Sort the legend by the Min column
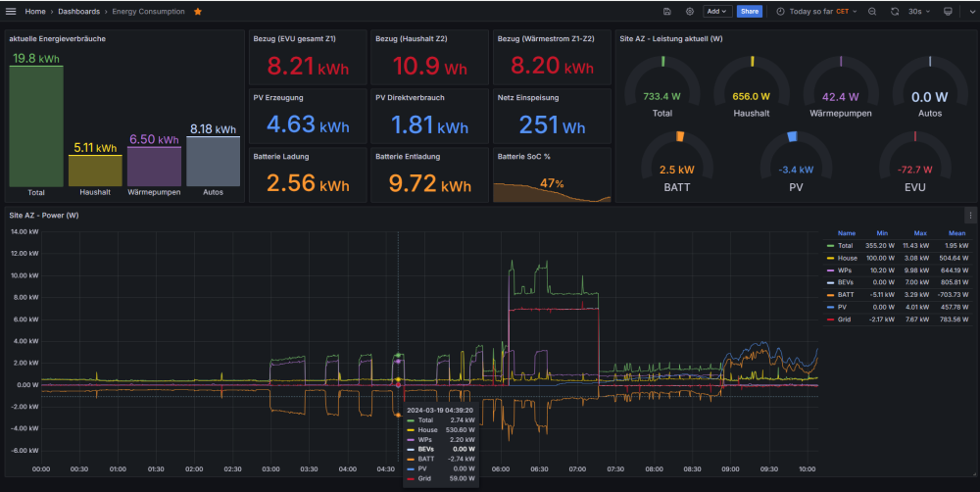The width and height of the screenshot is (980, 492). coord(882,233)
